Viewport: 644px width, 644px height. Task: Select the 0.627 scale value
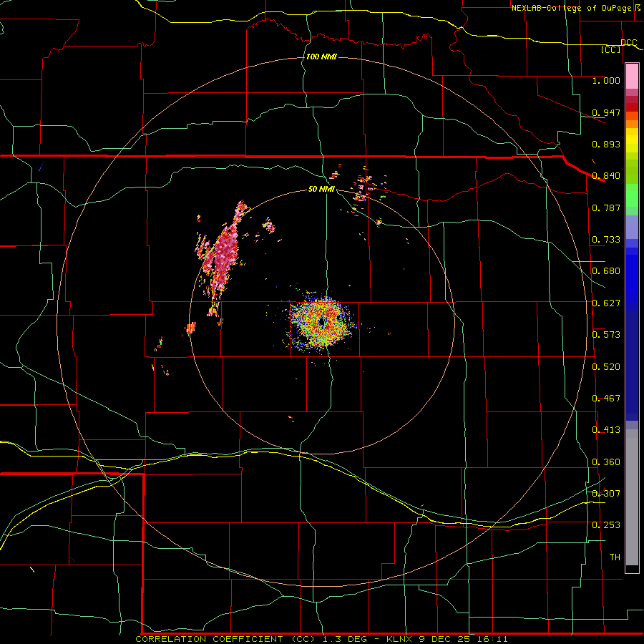pos(606,303)
